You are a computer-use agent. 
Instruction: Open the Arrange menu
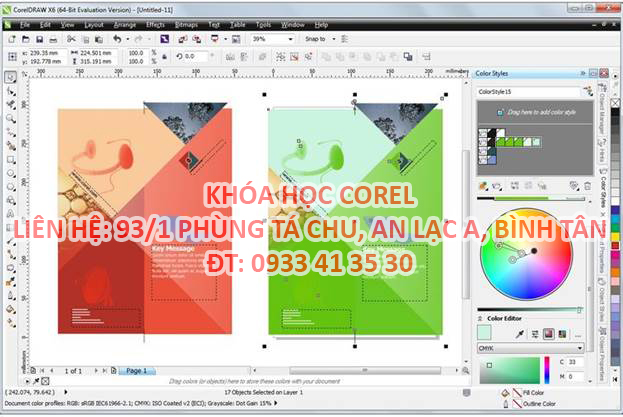pyautogui.click(x=125, y=25)
